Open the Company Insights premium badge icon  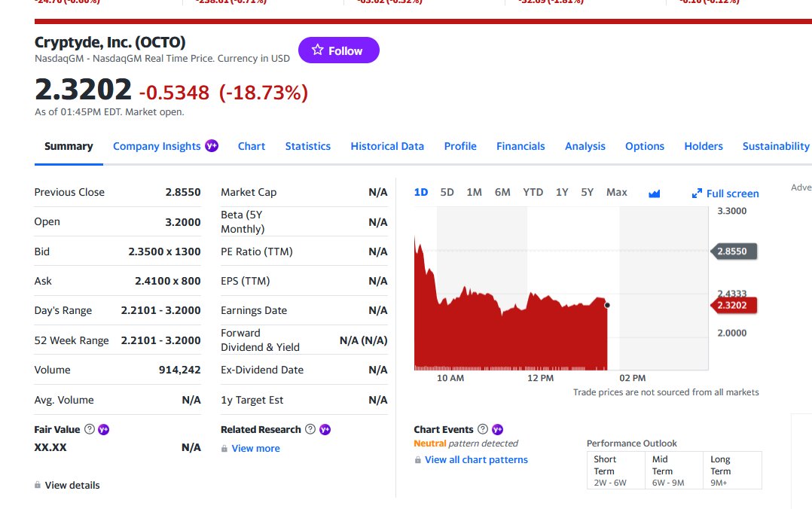click(x=211, y=146)
